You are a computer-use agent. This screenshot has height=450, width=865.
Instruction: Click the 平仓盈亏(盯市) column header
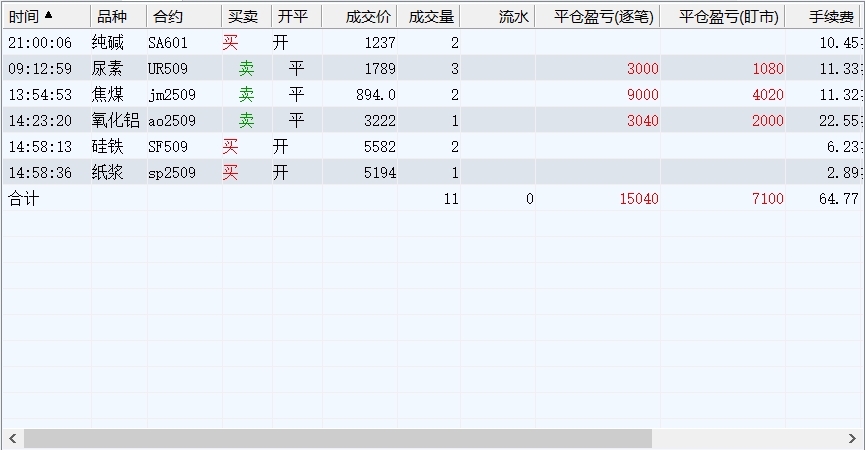pyautogui.click(x=723, y=17)
